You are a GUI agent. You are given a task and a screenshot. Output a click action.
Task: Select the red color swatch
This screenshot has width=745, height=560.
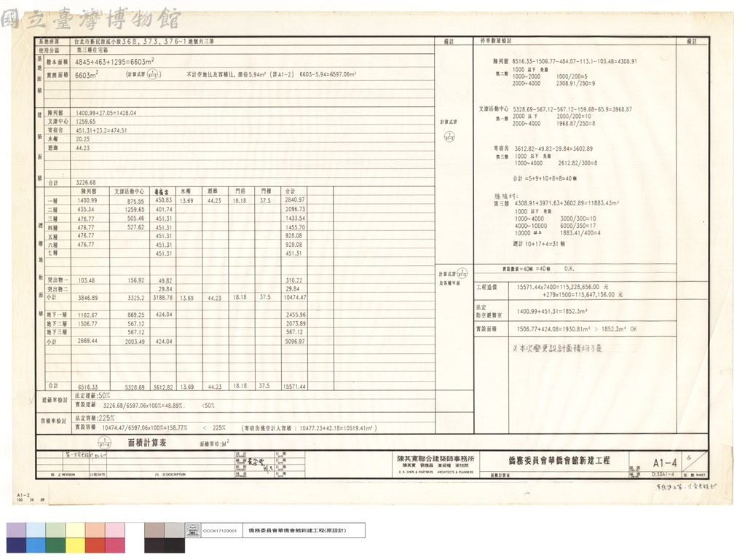pyautogui.click(x=95, y=545)
